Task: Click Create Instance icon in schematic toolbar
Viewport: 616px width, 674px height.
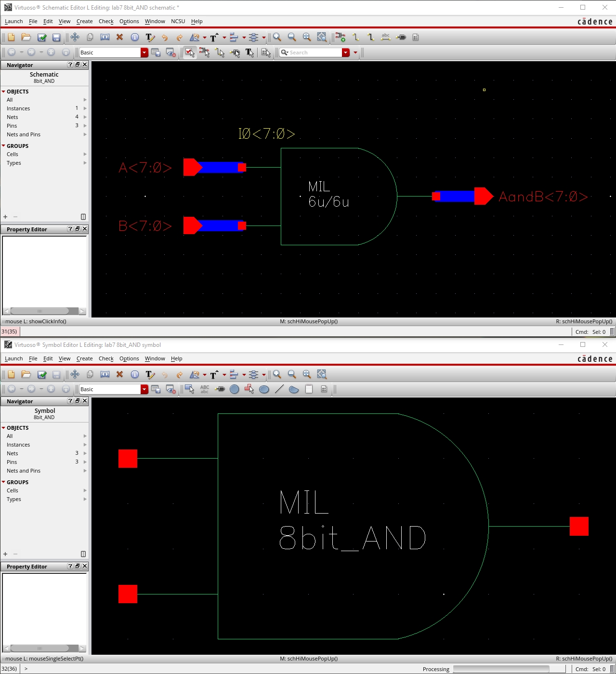Action: tap(341, 37)
